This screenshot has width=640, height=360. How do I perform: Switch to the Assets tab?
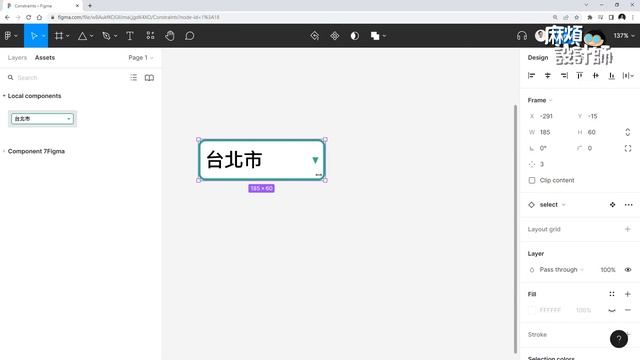coord(45,58)
